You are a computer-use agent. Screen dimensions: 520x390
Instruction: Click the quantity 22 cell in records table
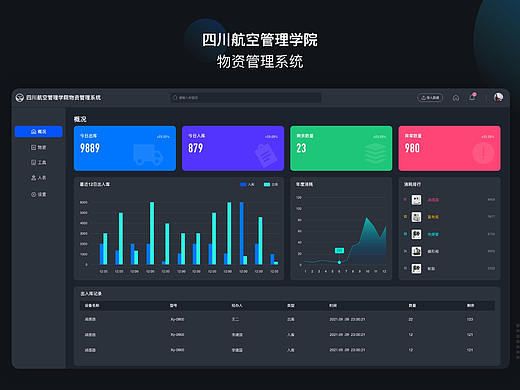click(x=411, y=319)
